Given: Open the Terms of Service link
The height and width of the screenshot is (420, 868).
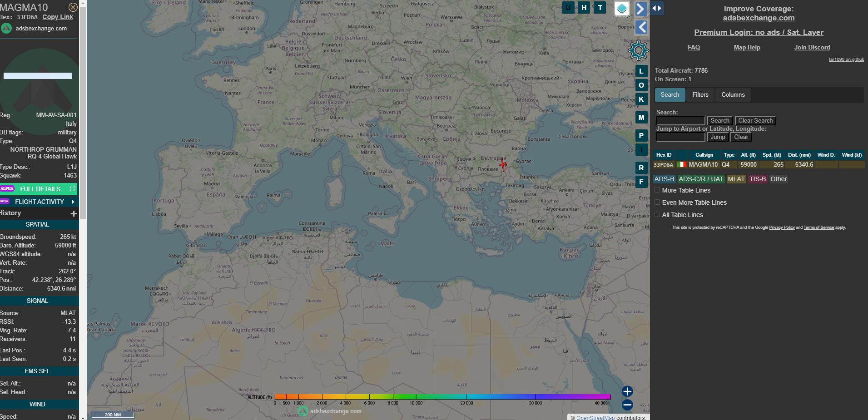Looking at the screenshot, I should click(818, 227).
